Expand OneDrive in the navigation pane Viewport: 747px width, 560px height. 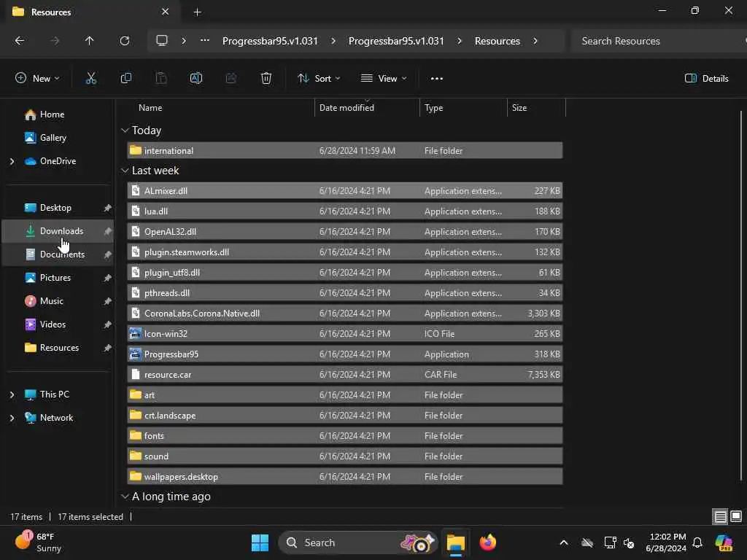pyautogui.click(x=12, y=161)
